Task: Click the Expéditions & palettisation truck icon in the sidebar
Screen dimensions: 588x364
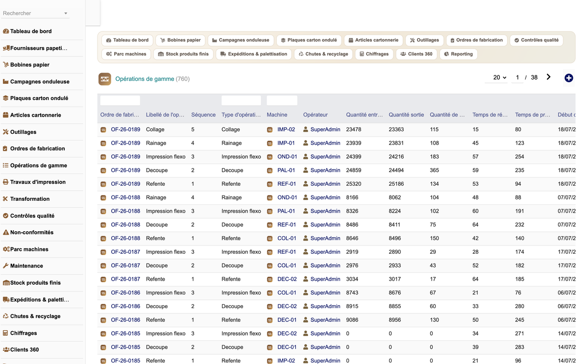Action: click(6, 299)
